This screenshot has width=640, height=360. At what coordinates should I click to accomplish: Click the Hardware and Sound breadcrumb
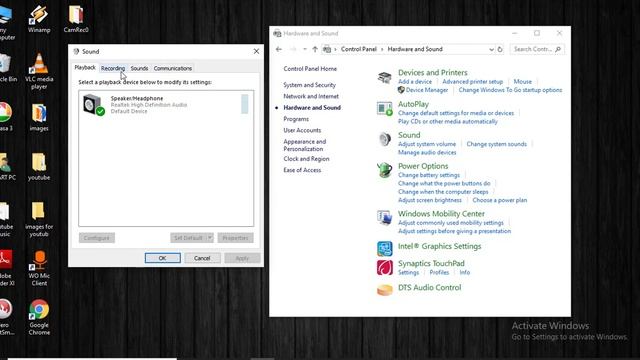click(415, 49)
